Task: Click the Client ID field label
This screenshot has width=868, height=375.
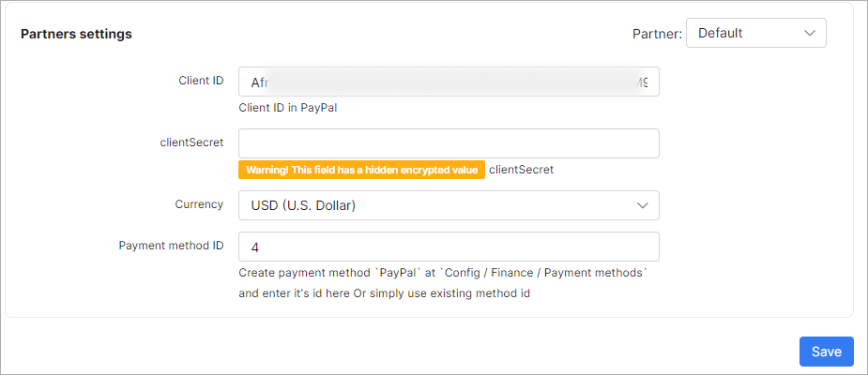Action: (201, 81)
